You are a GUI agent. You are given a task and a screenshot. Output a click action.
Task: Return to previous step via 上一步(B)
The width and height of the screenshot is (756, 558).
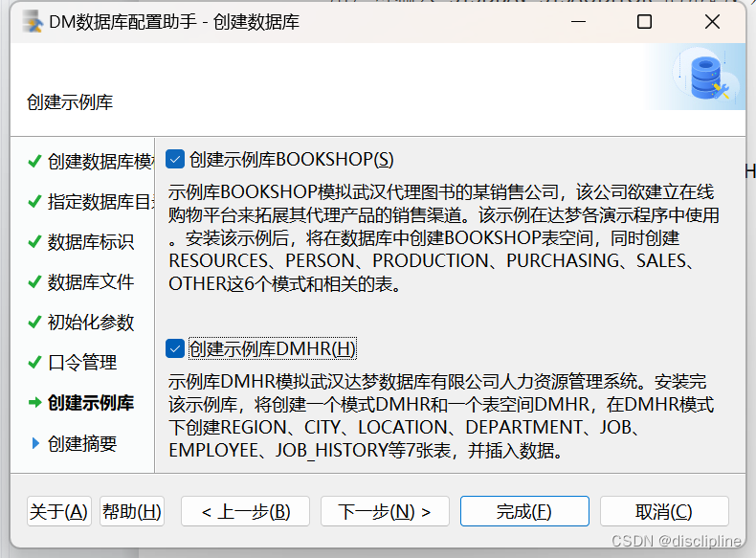(x=245, y=511)
